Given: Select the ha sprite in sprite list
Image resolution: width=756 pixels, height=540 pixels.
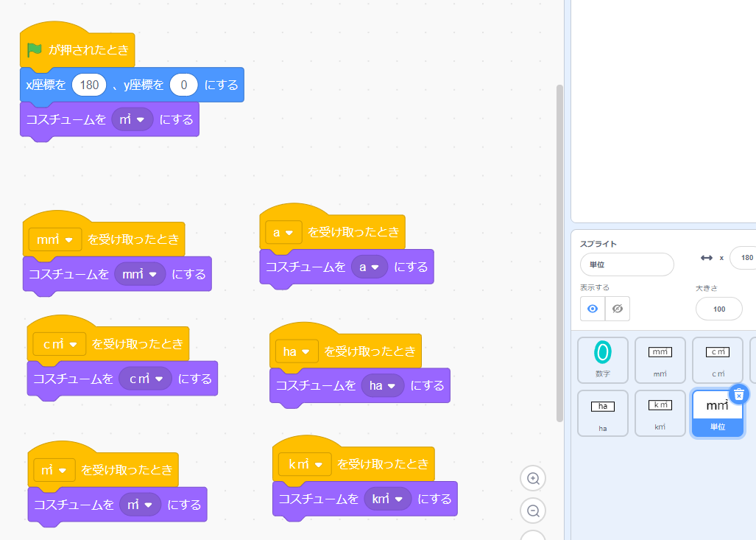Looking at the screenshot, I should pos(603,413).
